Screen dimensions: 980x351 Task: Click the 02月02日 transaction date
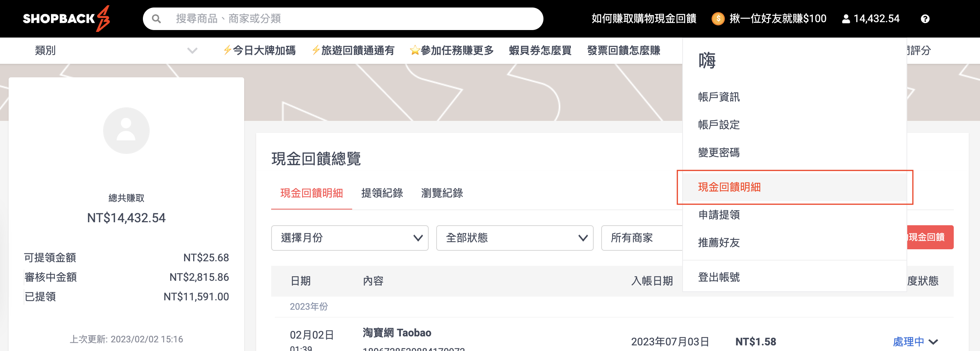(x=312, y=335)
